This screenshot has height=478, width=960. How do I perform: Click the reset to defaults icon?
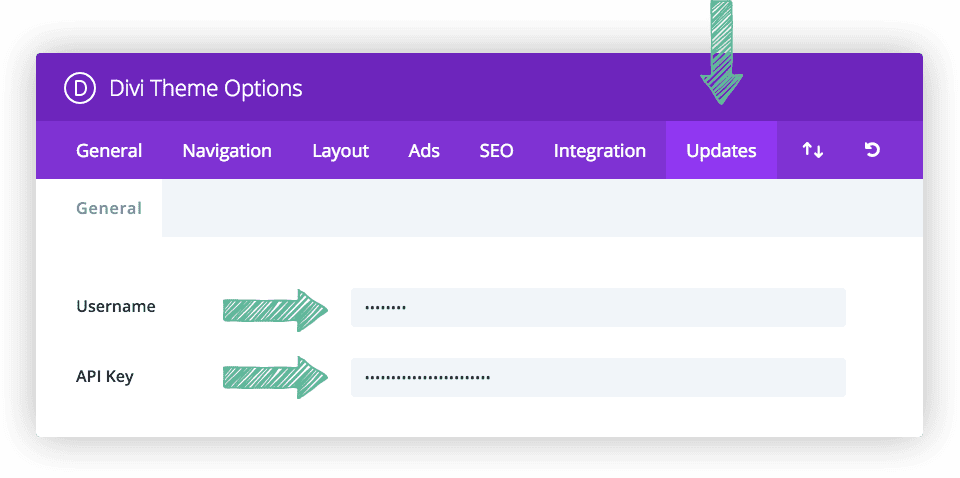point(872,151)
